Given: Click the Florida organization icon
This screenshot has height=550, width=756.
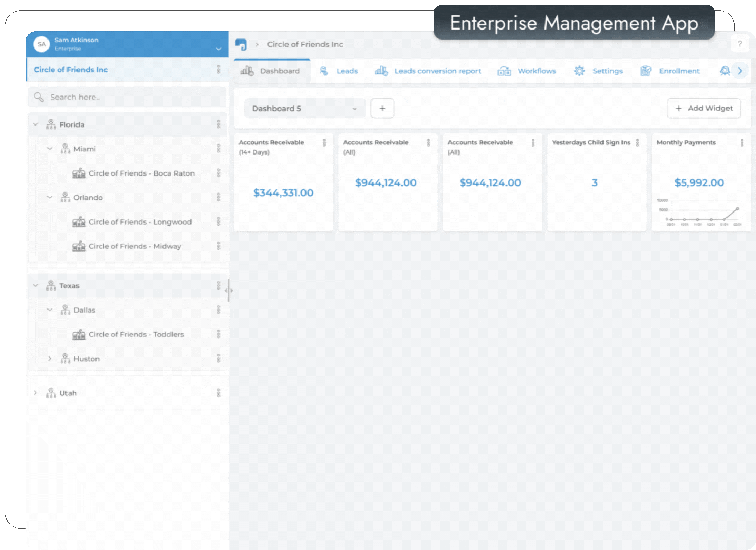Looking at the screenshot, I should tap(51, 124).
